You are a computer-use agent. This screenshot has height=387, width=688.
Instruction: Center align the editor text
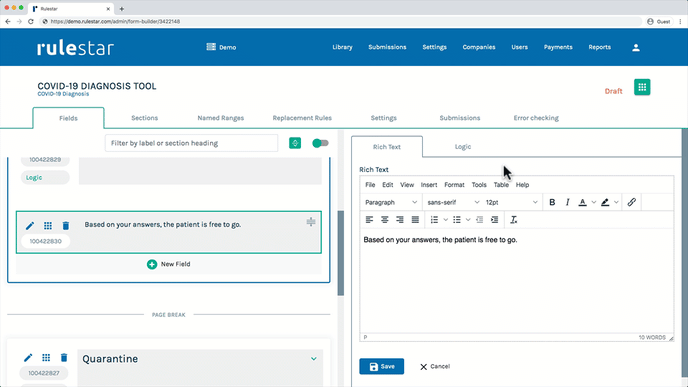point(384,220)
